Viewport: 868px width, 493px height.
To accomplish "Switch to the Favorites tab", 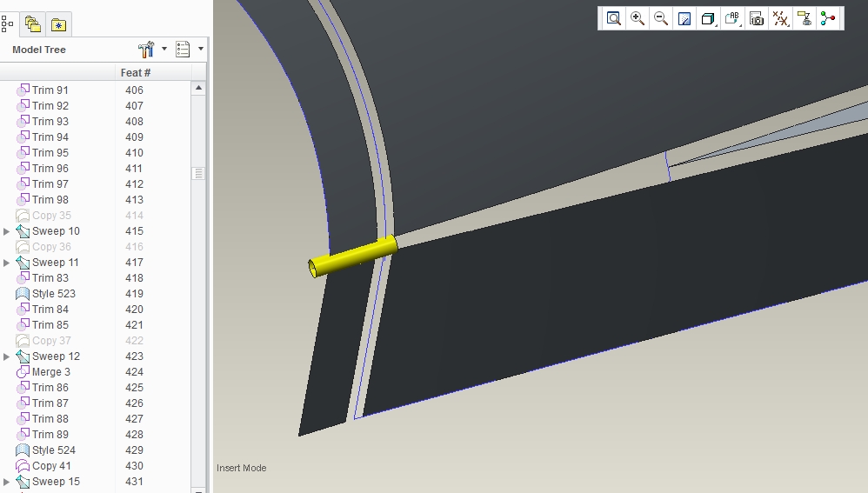I will pos(58,24).
